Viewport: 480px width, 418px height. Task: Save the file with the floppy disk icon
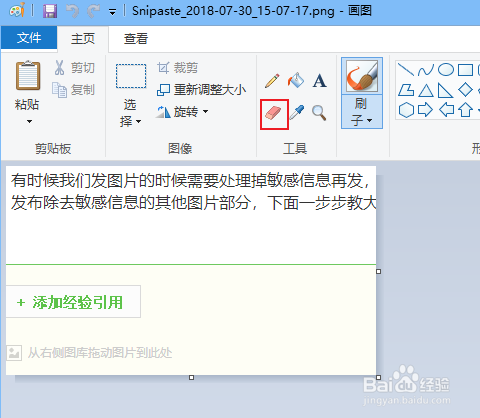click(50, 11)
